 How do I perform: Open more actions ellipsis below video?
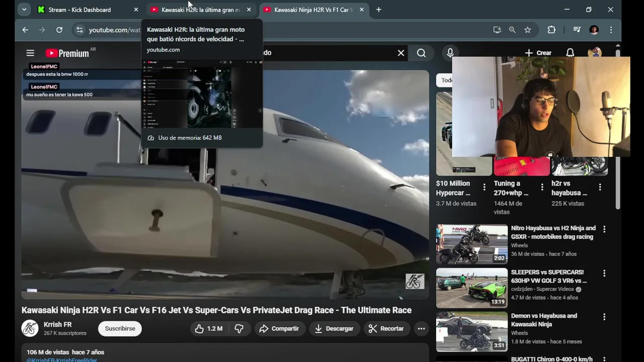(421, 328)
